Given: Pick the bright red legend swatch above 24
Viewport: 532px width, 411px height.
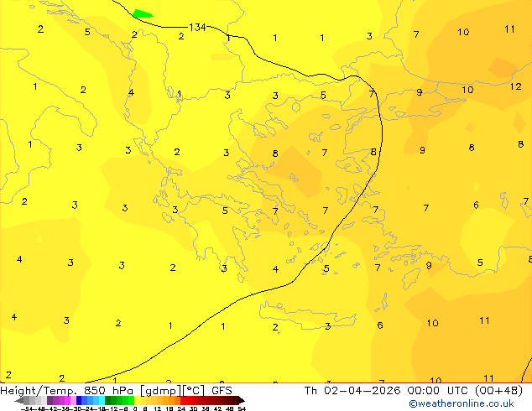Looking at the screenshot, I should click(183, 400).
